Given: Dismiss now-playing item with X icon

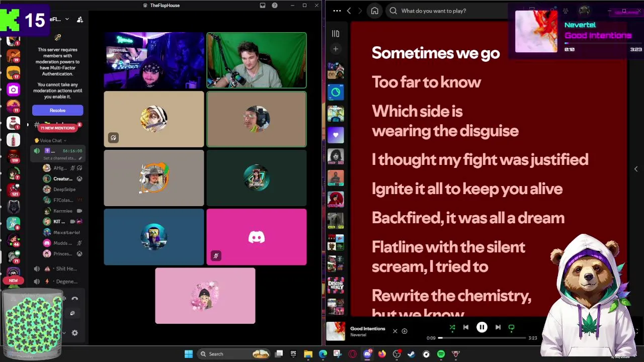Looking at the screenshot, I should click(395, 331).
